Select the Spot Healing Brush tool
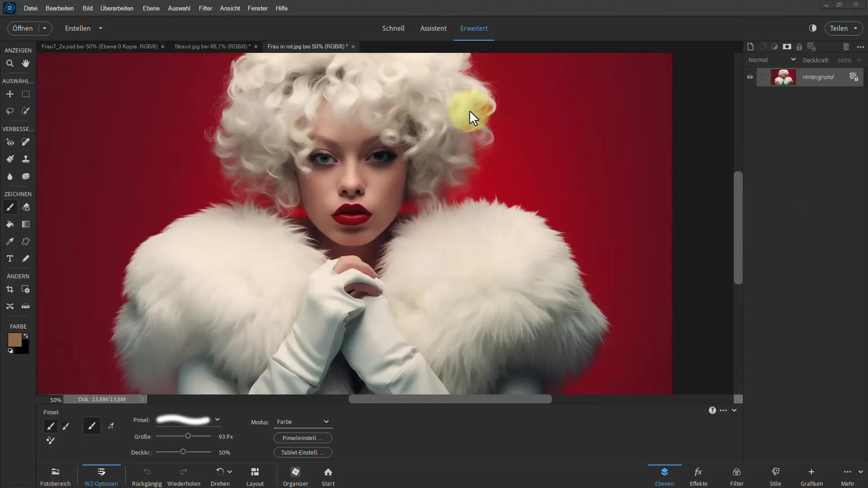This screenshot has height=488, width=868. click(x=26, y=142)
